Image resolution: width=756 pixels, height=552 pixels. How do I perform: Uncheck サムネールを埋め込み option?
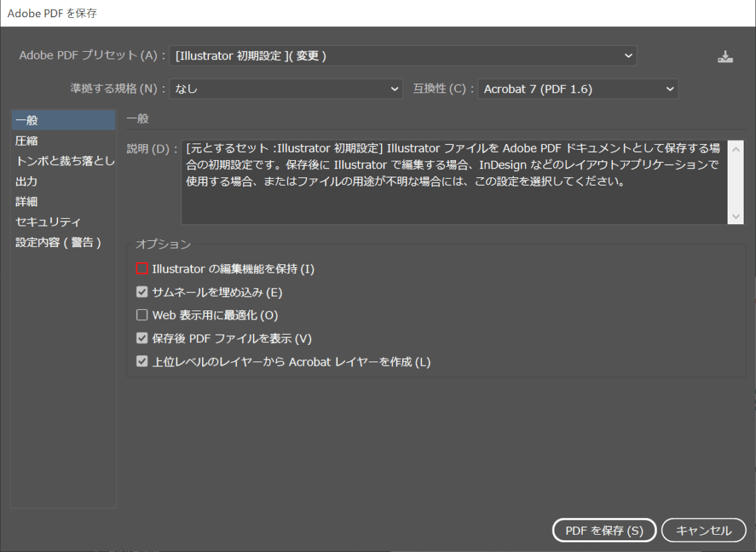(x=142, y=292)
